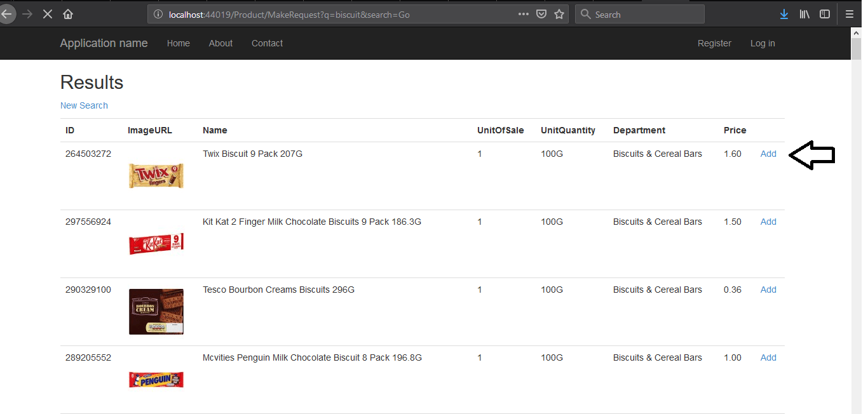Viewport: 868px width, 414px height.
Task: Toggle the sidebar view icon
Action: 825,14
